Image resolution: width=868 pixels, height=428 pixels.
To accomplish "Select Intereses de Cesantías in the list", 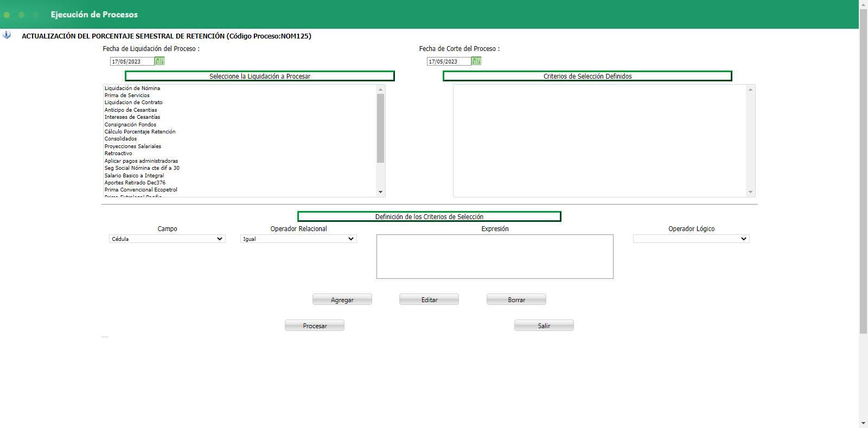I will pos(239,117).
